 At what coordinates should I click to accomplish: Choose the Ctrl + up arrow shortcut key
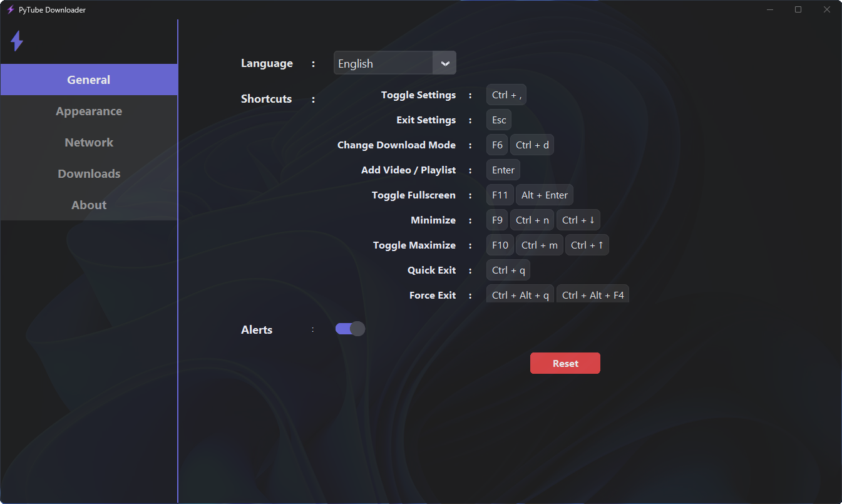coord(587,245)
